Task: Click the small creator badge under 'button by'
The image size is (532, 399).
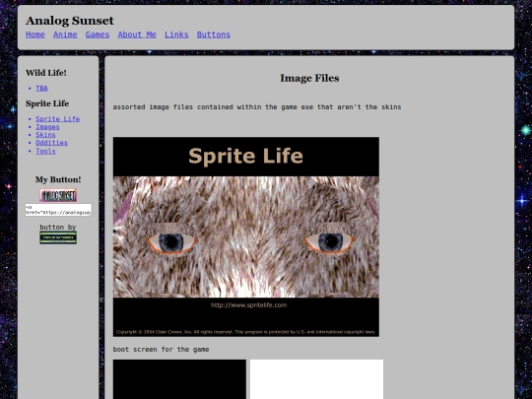Action: click(58, 237)
